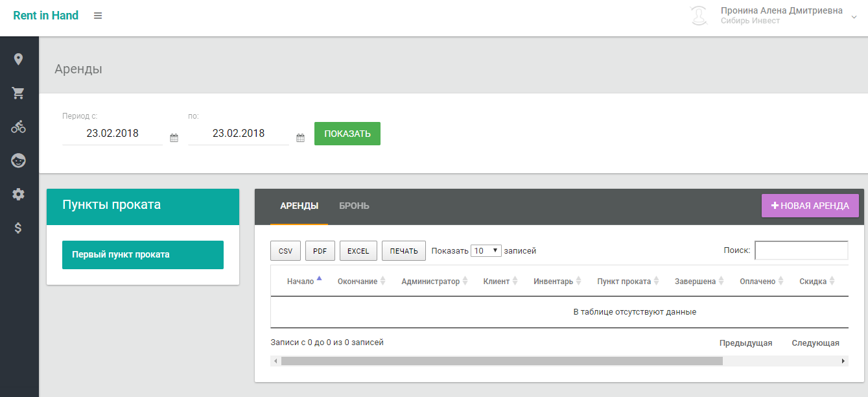
Task: Go to Предыдущая page
Action: [745, 343]
